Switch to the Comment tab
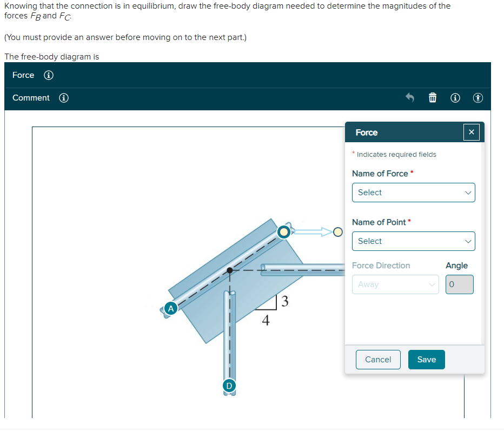The width and height of the screenshot is (504, 431). [30, 98]
